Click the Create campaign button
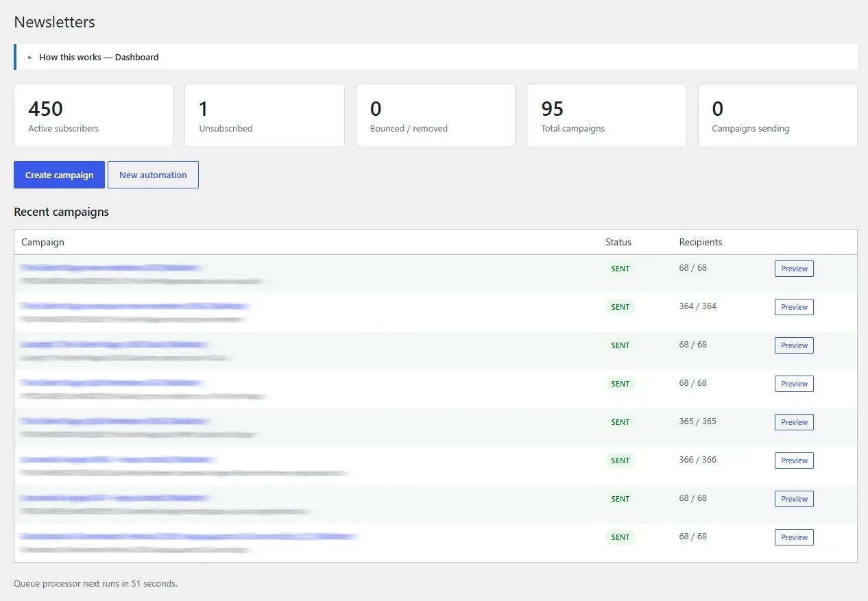 click(x=59, y=175)
